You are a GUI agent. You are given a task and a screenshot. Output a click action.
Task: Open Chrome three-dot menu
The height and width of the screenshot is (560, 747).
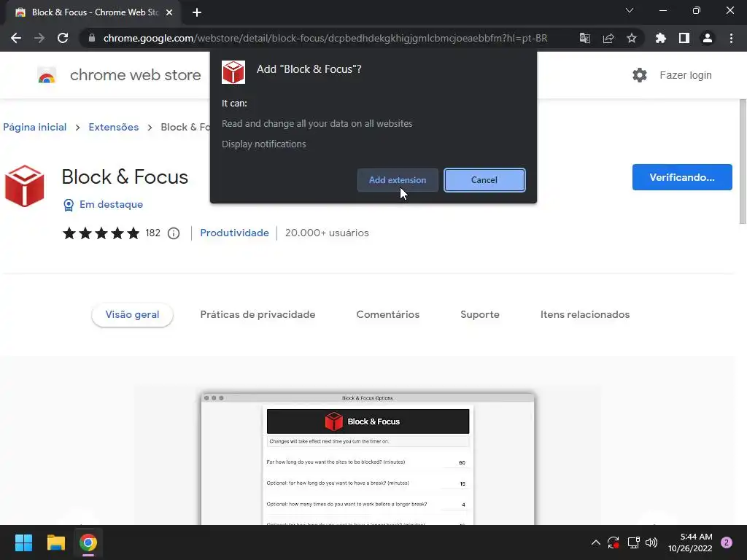[731, 38]
